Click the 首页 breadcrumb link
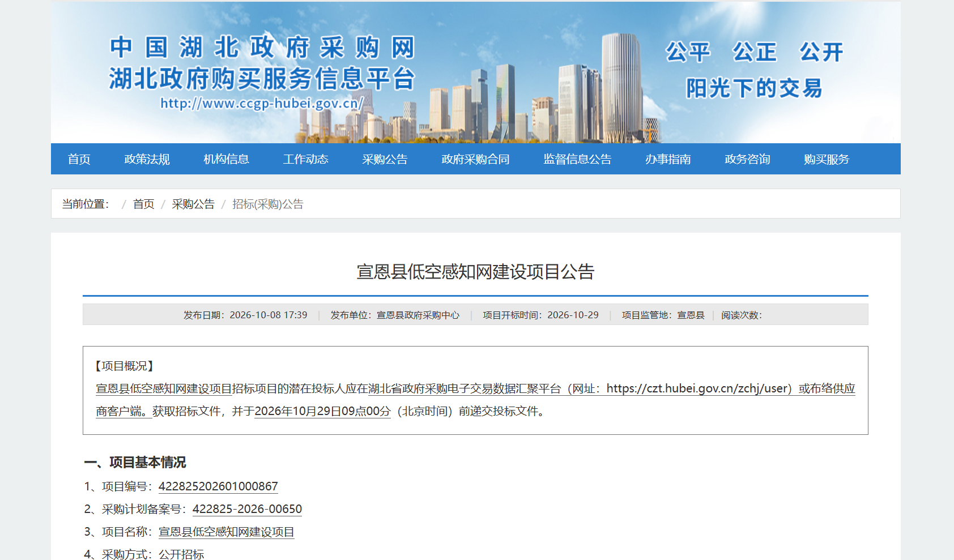Image resolution: width=954 pixels, height=560 pixels. tap(144, 204)
